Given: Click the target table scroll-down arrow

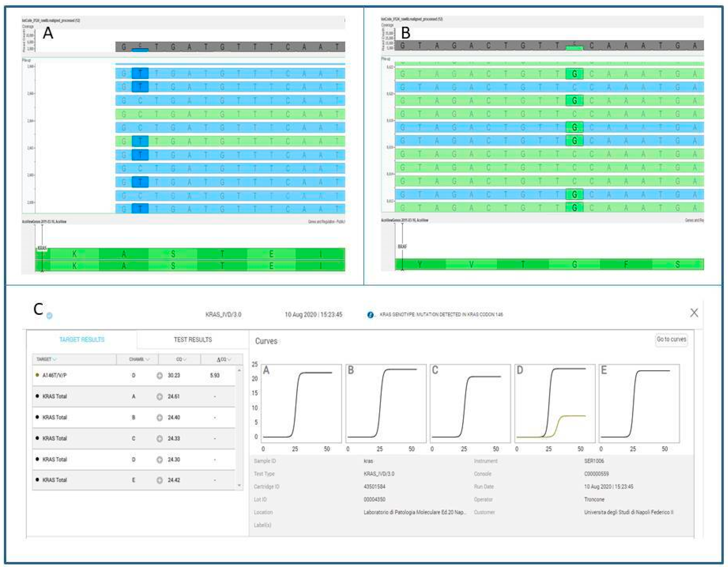Looking at the screenshot, I should 239,485.
